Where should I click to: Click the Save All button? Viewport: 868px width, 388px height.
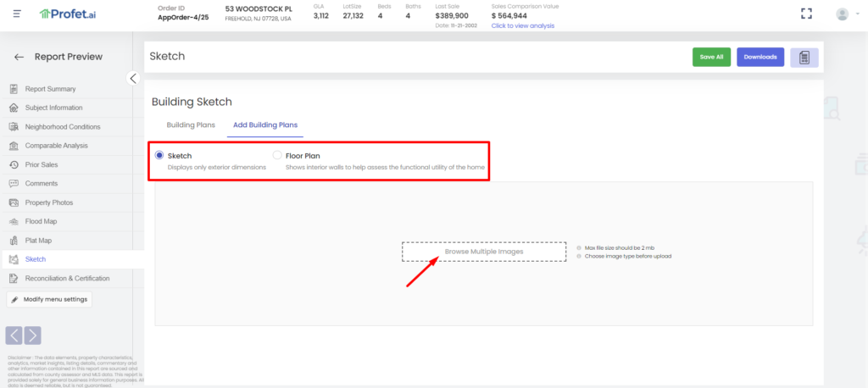point(711,57)
